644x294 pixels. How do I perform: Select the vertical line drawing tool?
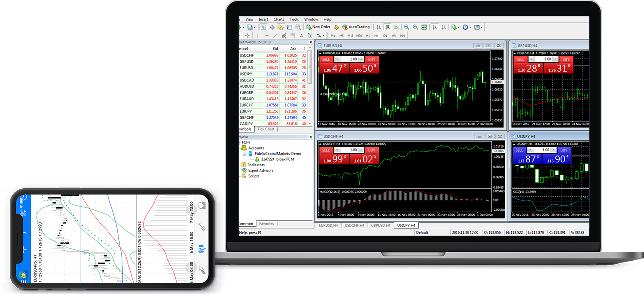[x=258, y=36]
